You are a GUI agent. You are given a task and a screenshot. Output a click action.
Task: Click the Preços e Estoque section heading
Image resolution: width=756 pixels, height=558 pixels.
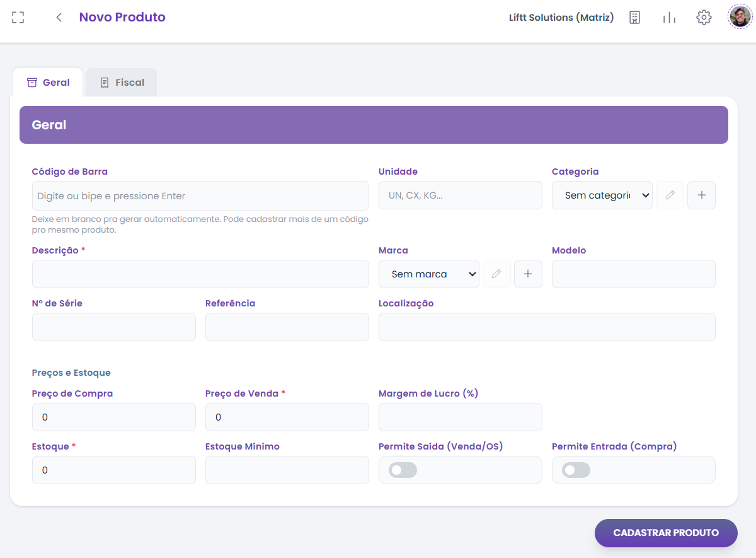71,373
